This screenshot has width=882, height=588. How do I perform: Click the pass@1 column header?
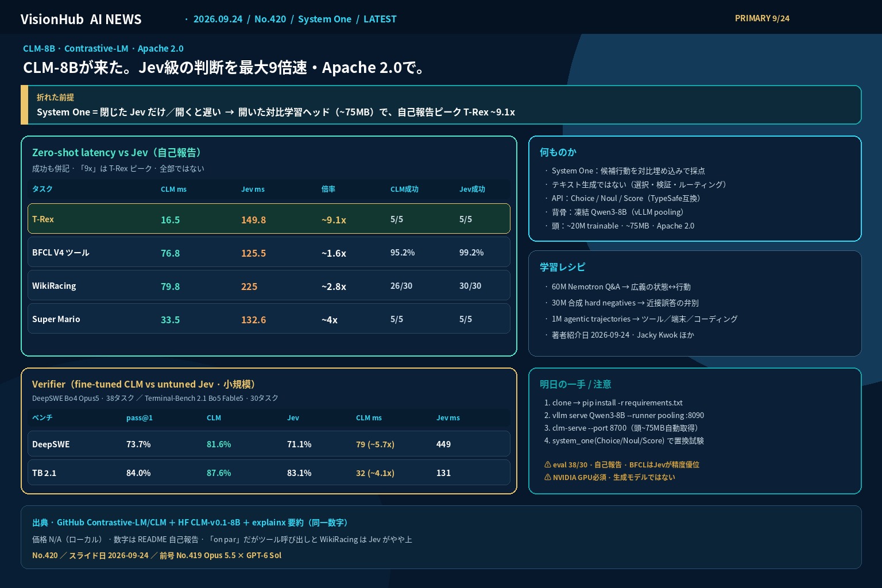[140, 417]
